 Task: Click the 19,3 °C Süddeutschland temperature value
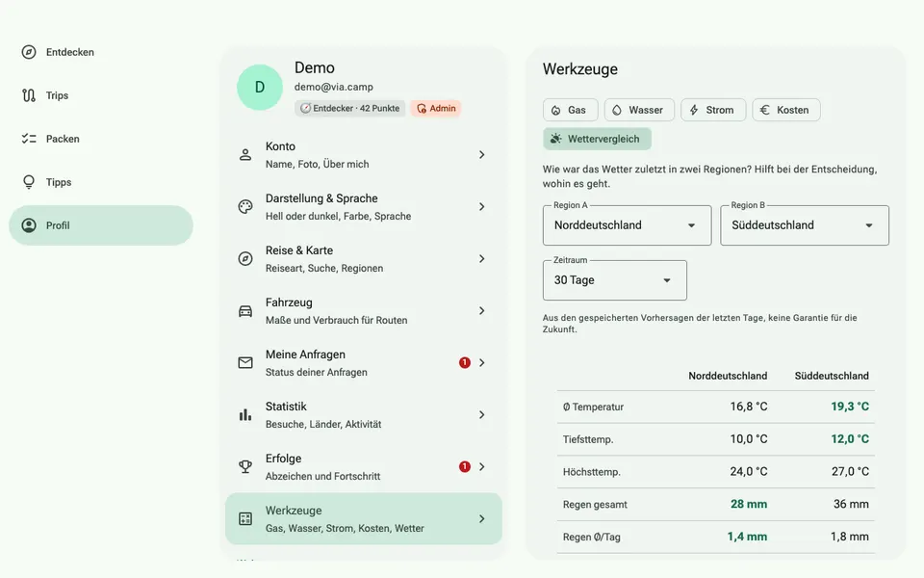850,407
